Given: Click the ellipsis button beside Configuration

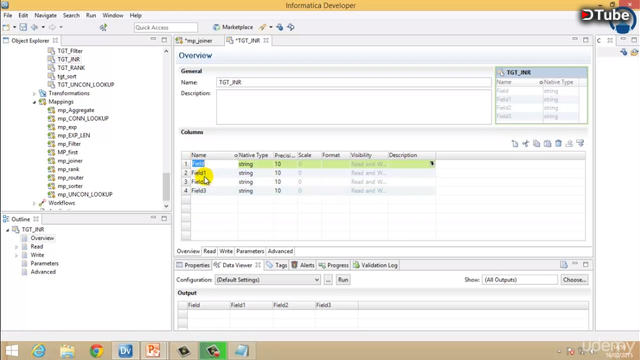Looking at the screenshot, I should coord(328,280).
